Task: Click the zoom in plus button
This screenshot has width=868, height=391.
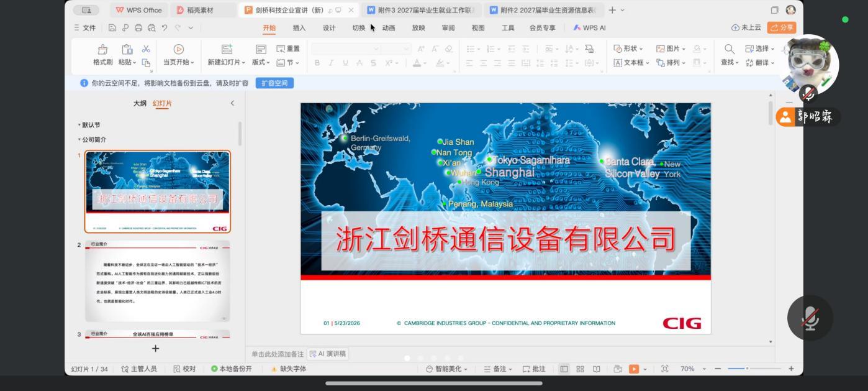Action: (x=791, y=369)
